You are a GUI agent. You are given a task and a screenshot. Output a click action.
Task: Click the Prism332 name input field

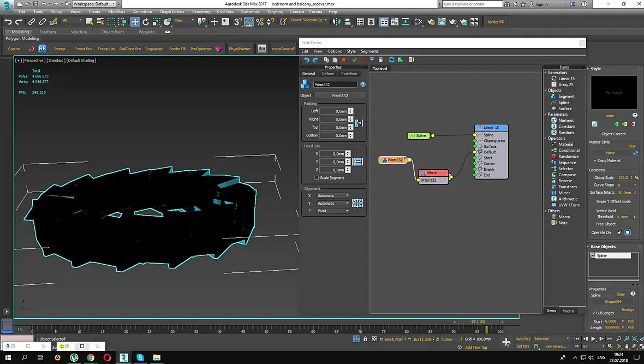tap(335, 85)
